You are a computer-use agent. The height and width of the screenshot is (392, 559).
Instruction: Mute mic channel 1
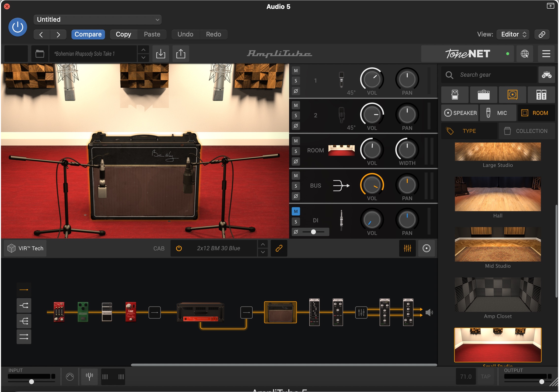point(296,71)
